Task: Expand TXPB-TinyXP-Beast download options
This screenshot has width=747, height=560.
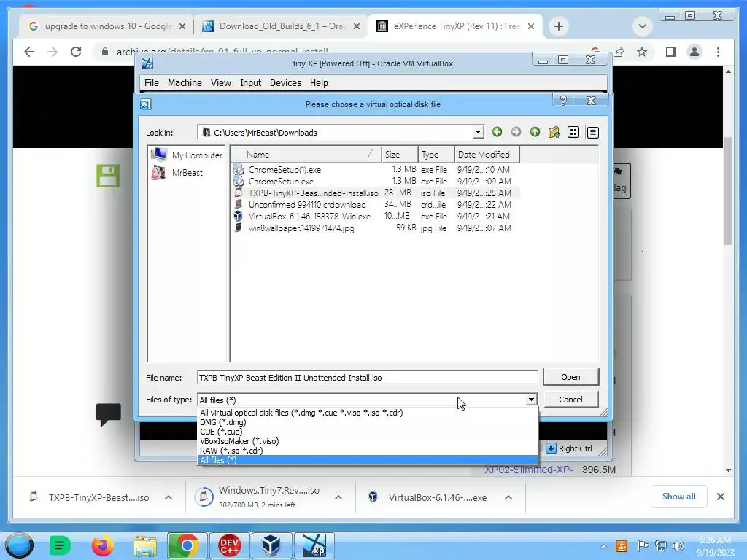Action: click(169, 497)
